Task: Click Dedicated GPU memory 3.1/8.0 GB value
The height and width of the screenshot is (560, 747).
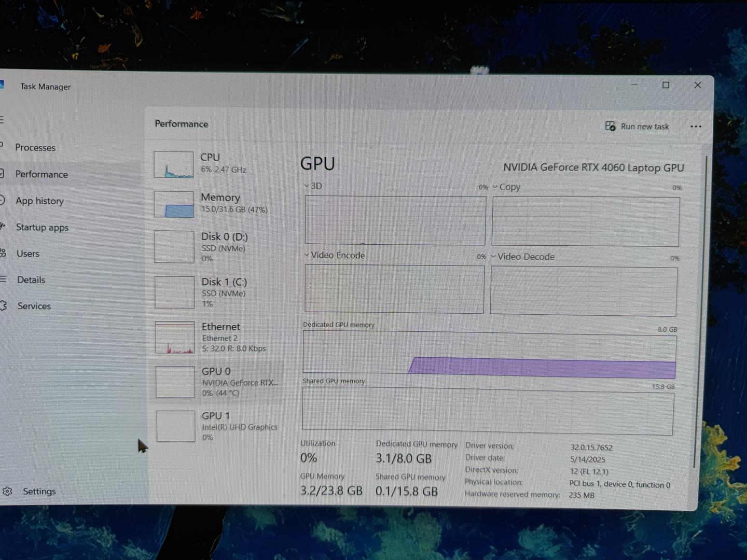Action: [x=404, y=458]
